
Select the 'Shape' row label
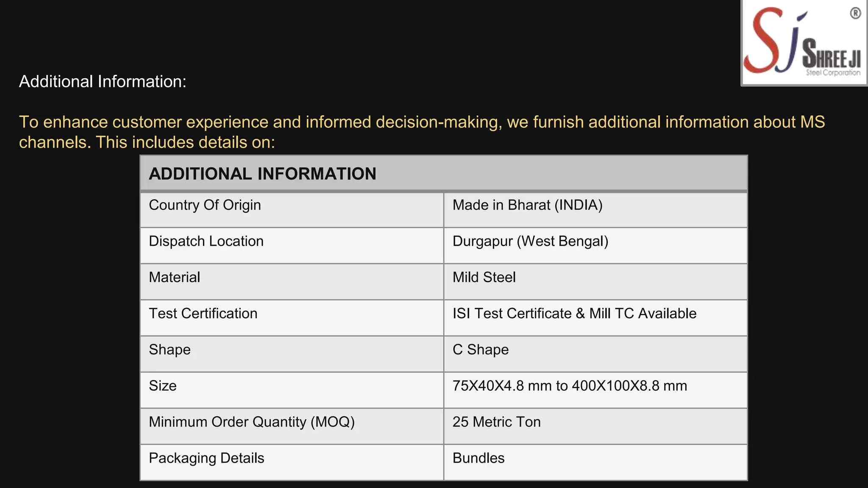tap(170, 349)
